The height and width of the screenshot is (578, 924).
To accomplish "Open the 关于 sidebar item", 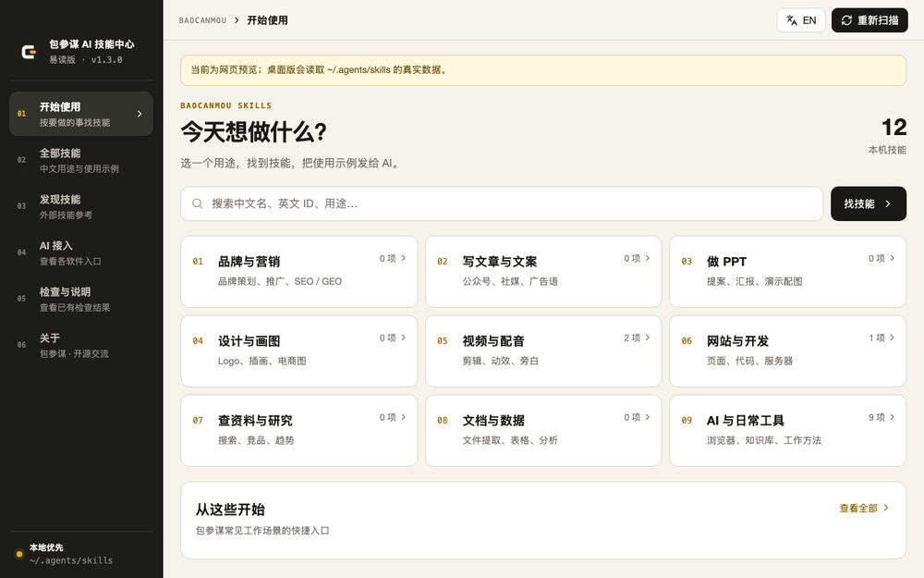I will (81, 345).
